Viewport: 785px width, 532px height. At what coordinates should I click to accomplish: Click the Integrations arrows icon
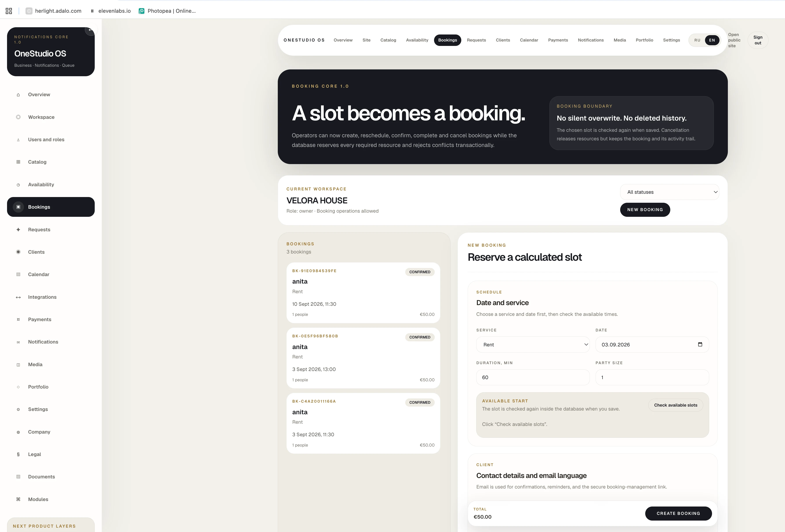point(18,297)
